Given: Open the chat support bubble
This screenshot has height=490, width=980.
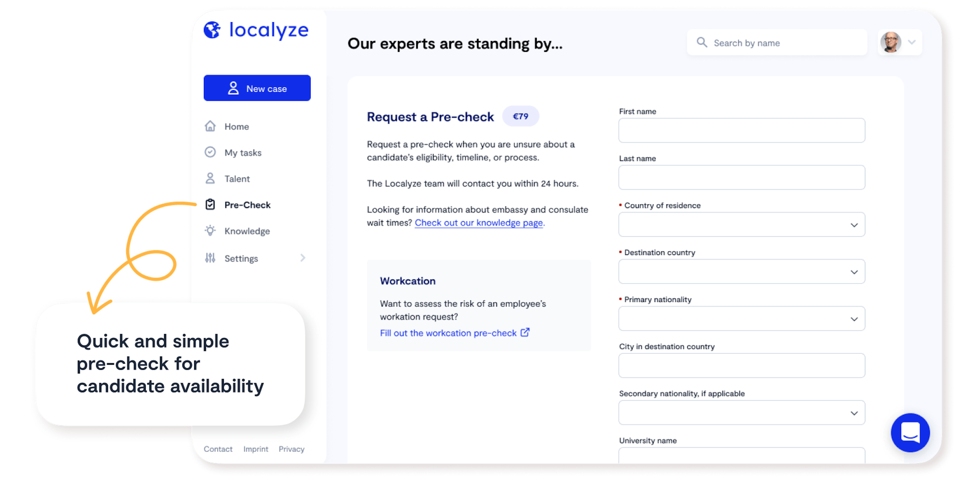Looking at the screenshot, I should pyautogui.click(x=910, y=433).
